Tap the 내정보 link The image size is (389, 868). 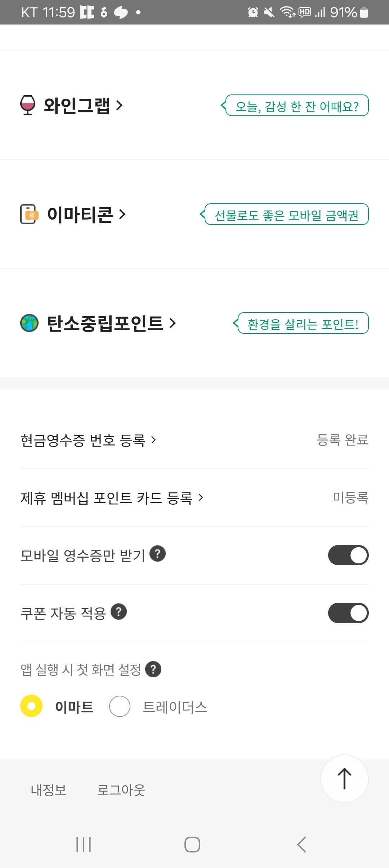click(x=49, y=790)
